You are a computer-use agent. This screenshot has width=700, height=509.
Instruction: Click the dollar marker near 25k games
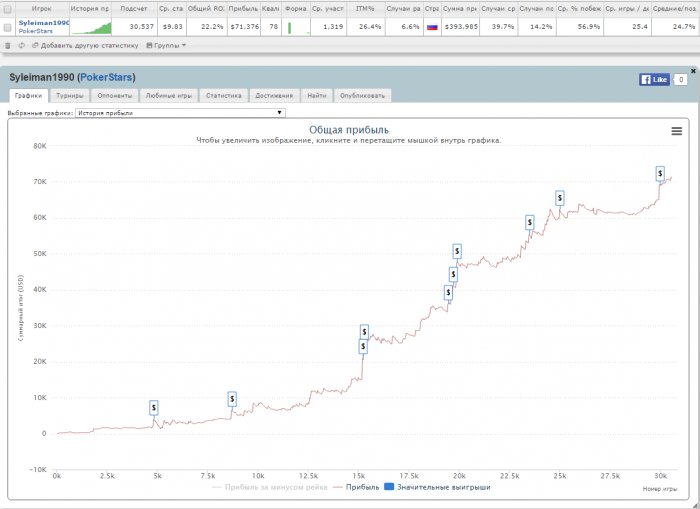[560, 198]
